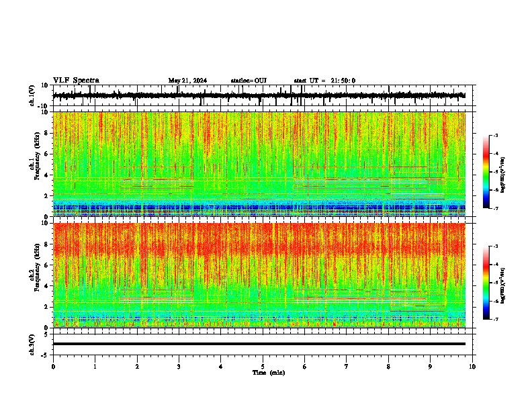532x411 pixels.
Task: Select the date text "May 21, 2024"
Action: coord(187,81)
